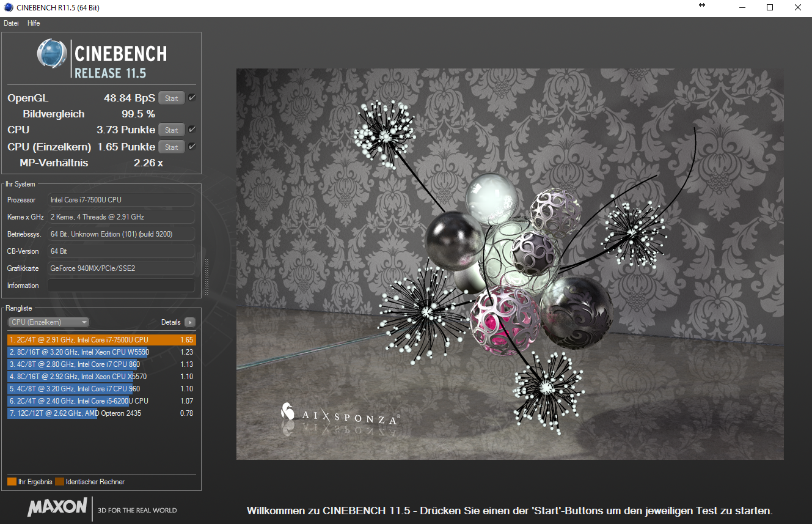The image size is (812, 524).
Task: Start the OpenGL benchmark
Action: 172,98
